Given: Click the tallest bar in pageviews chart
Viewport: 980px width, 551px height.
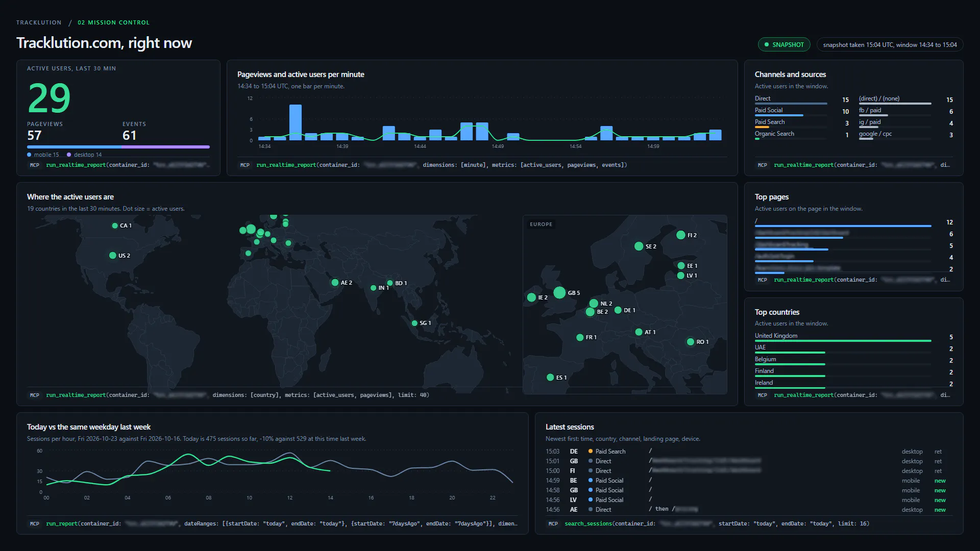Looking at the screenshot, I should [x=296, y=122].
